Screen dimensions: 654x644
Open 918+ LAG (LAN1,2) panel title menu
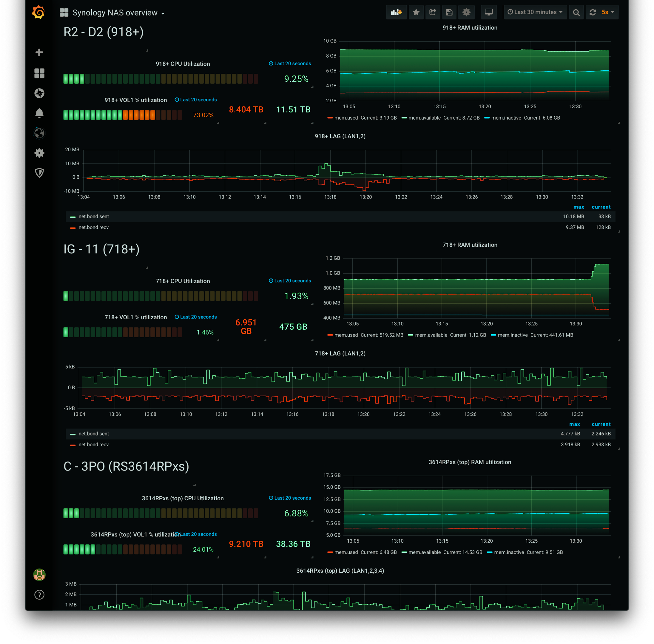pyautogui.click(x=340, y=136)
